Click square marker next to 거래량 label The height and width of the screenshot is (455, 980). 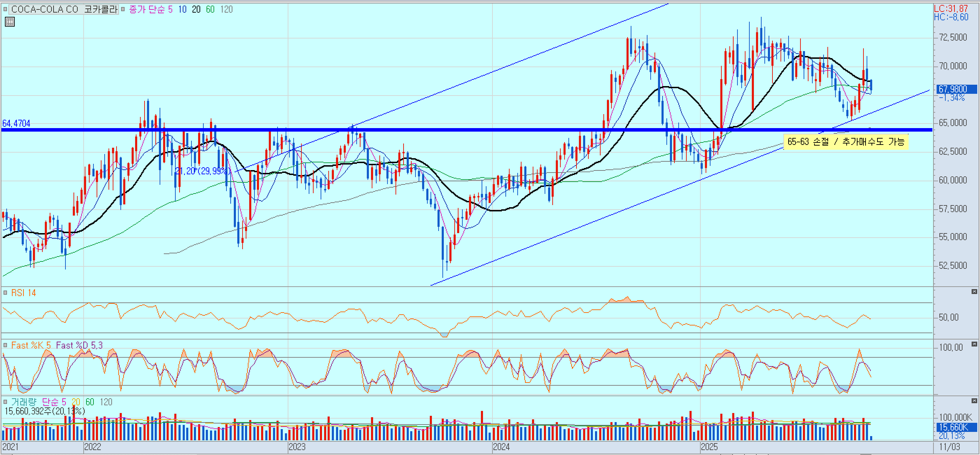(5, 402)
